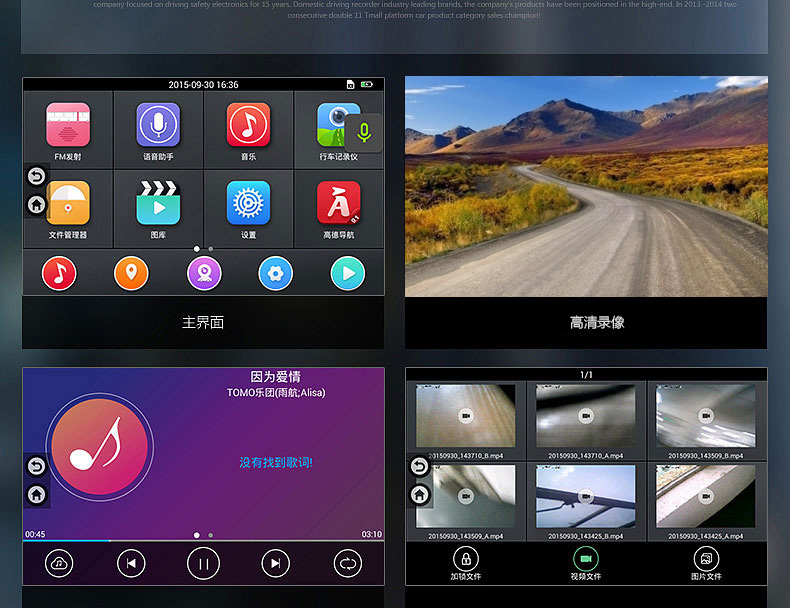The height and width of the screenshot is (608, 790).
Task: Play video 20150930_143509_B.mp4
Action: point(705,416)
